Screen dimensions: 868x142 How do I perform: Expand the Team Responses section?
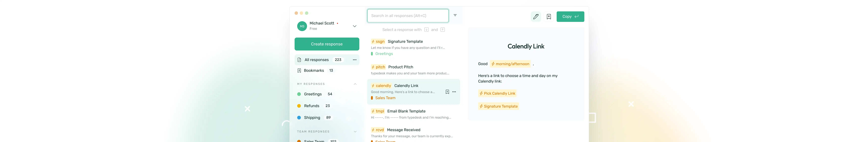355,132
